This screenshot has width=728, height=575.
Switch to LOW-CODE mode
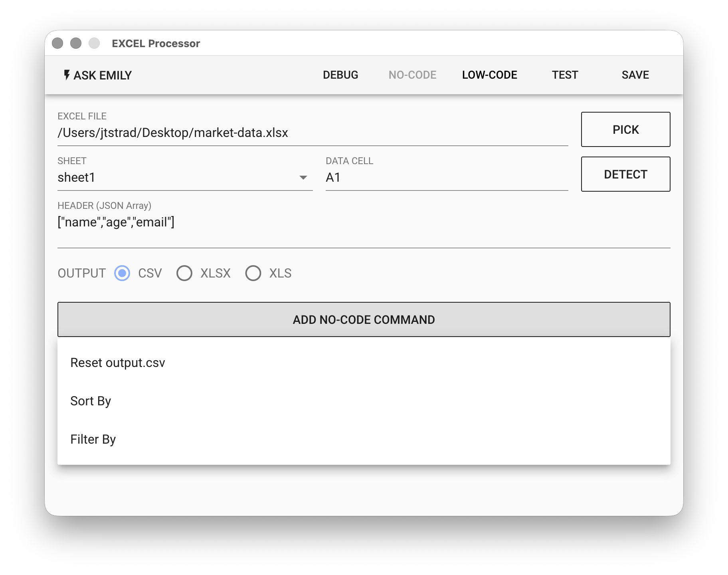[489, 75]
